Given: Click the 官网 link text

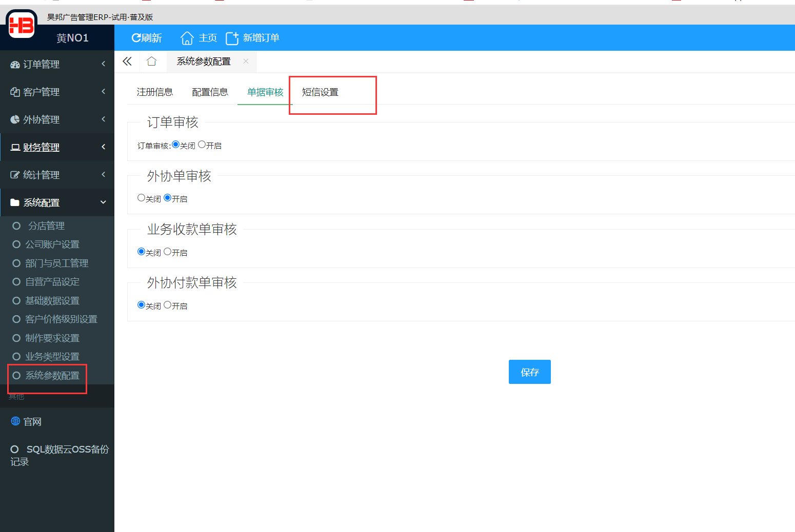Looking at the screenshot, I should (32, 422).
